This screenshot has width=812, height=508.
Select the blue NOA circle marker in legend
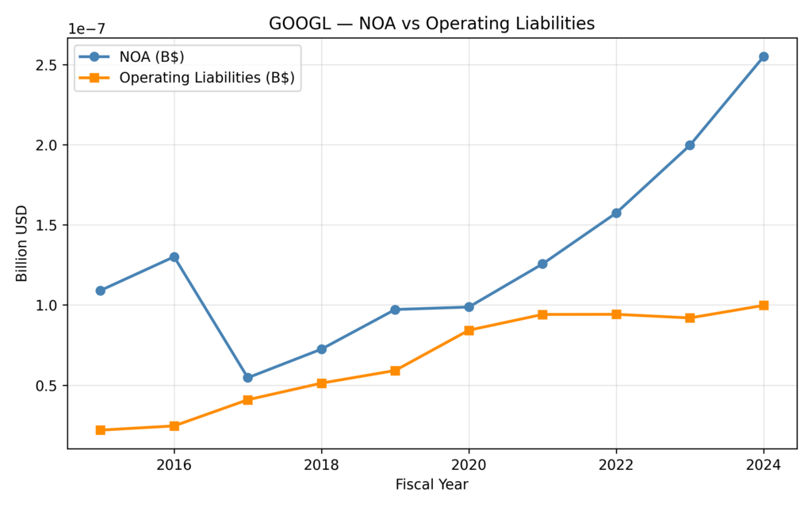point(96,56)
